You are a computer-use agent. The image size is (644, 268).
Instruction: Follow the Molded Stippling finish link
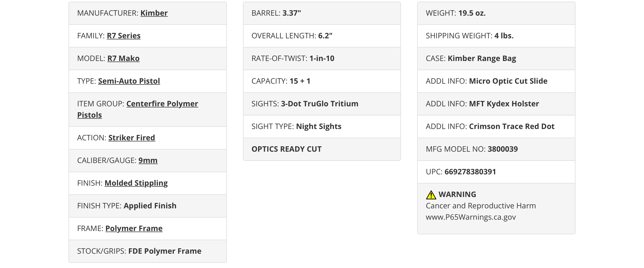136,183
